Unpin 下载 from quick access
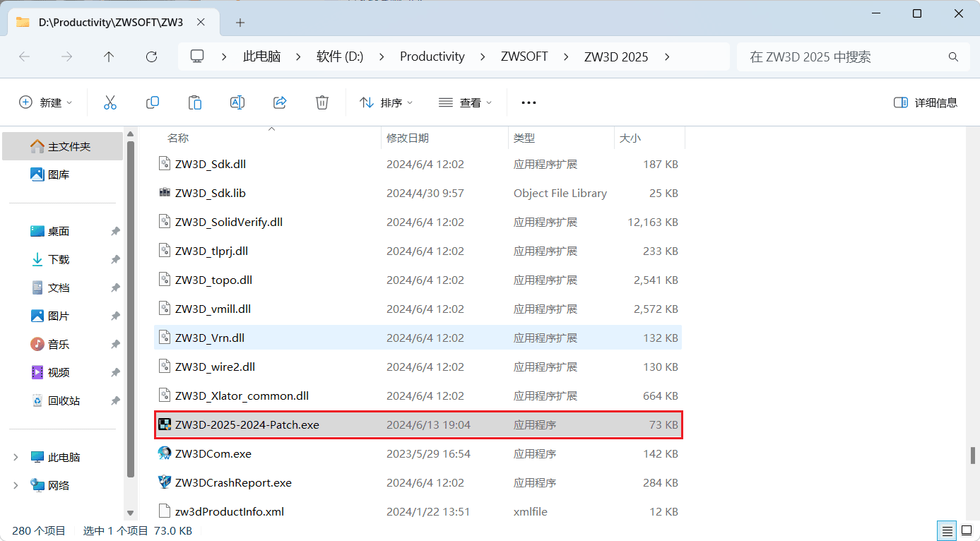The width and height of the screenshot is (980, 541). (115, 259)
